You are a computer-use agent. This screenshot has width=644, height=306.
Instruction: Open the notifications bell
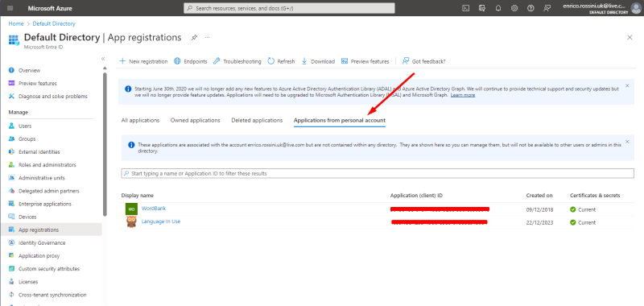click(498, 8)
